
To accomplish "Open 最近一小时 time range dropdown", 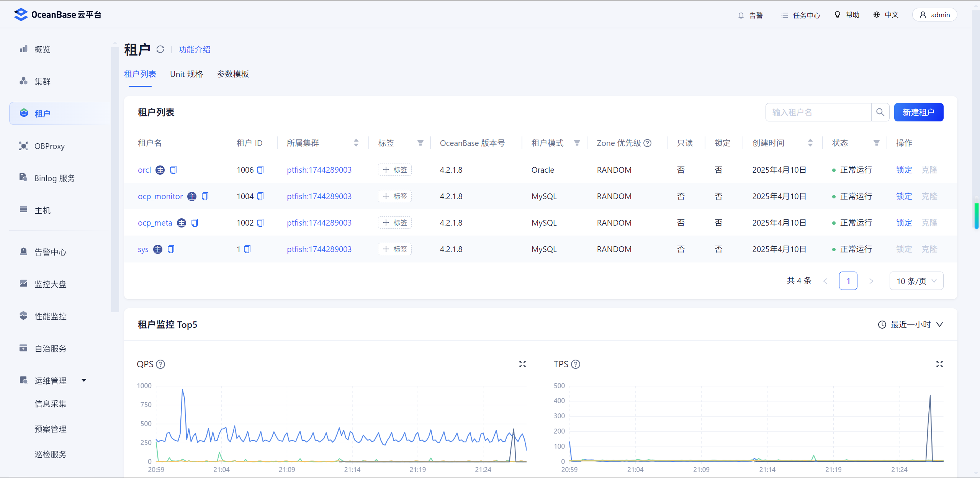I will 910,324.
